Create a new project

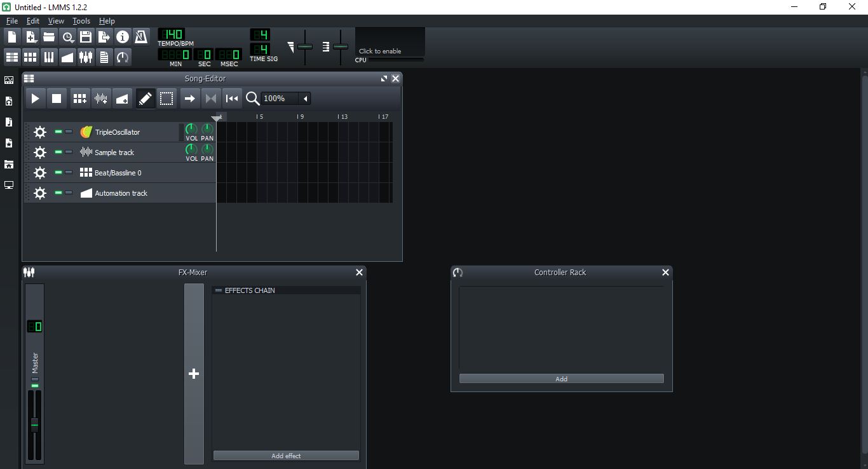click(12, 37)
